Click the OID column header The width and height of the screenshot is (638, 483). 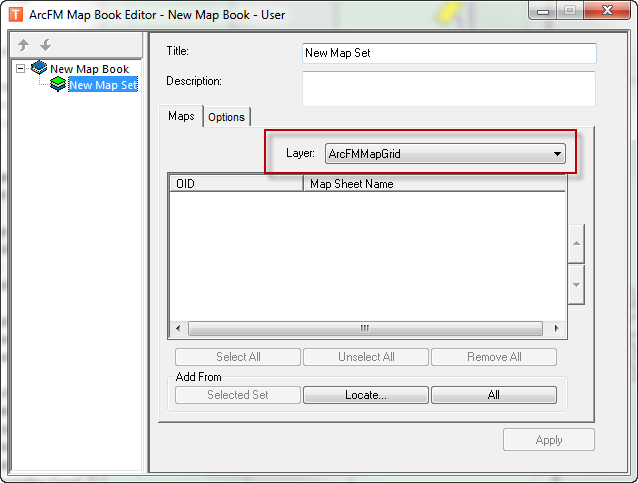(236, 184)
